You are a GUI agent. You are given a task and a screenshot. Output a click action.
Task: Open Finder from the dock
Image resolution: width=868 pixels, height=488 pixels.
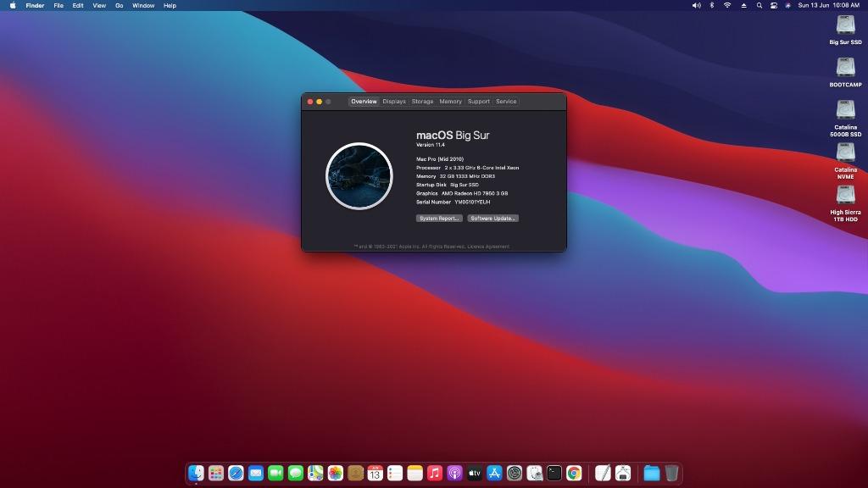pos(196,473)
